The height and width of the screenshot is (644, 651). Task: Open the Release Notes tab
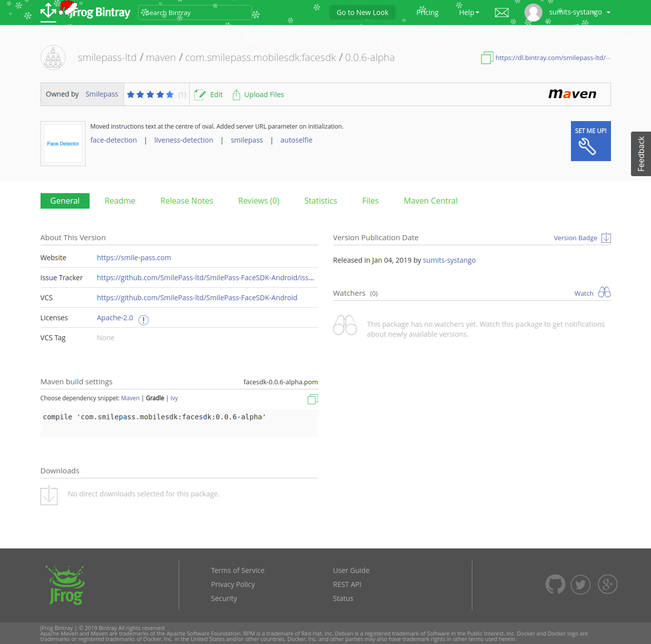click(x=187, y=201)
